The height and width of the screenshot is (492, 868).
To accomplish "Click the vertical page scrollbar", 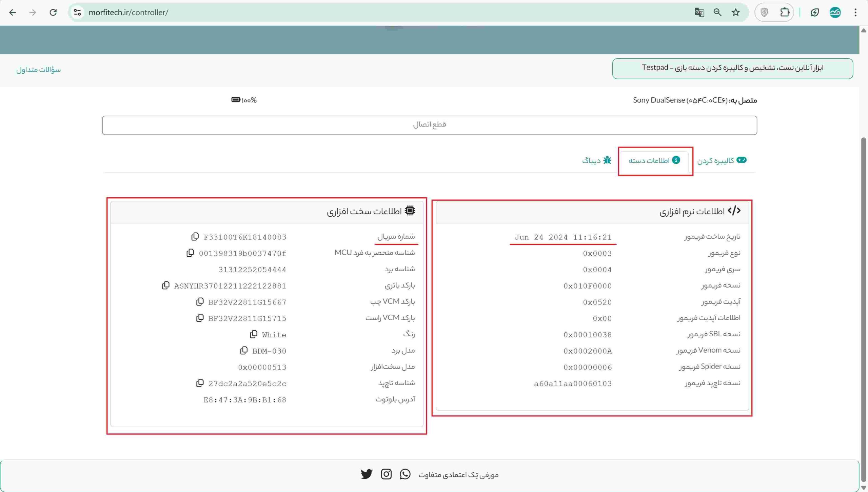I will click(x=864, y=305).
